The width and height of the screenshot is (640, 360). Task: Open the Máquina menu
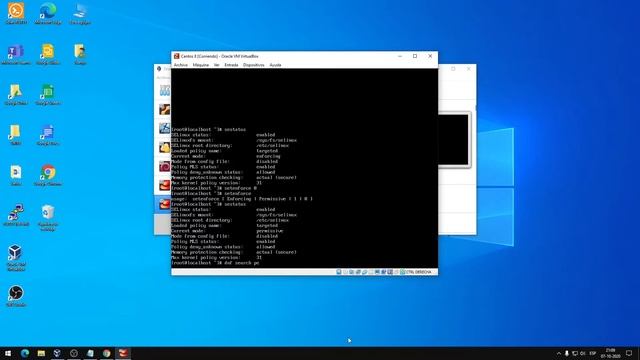(200, 65)
